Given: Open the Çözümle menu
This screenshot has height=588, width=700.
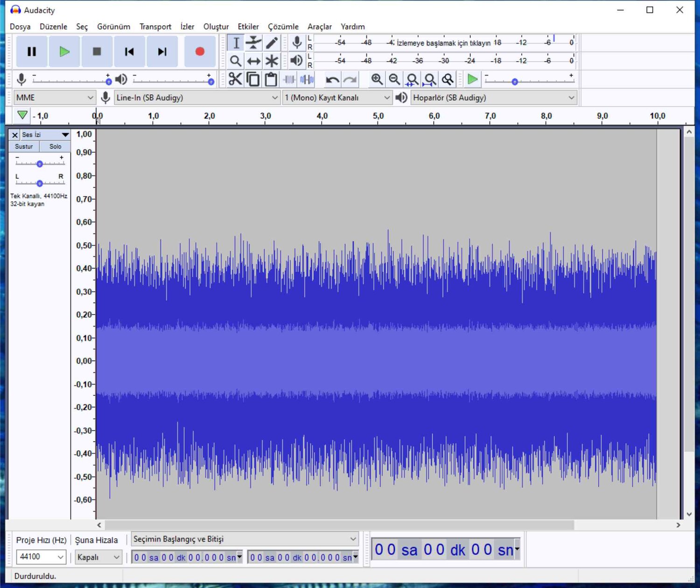Looking at the screenshot, I should pos(283,27).
